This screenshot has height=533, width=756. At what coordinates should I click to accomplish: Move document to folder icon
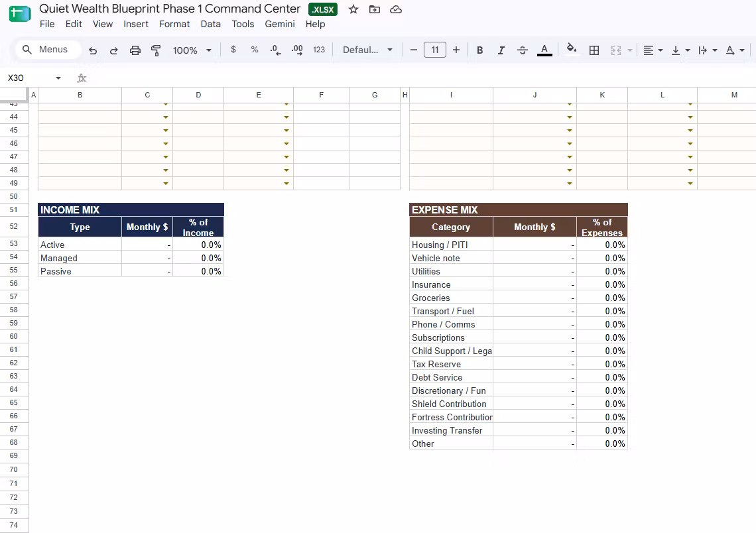pos(375,9)
